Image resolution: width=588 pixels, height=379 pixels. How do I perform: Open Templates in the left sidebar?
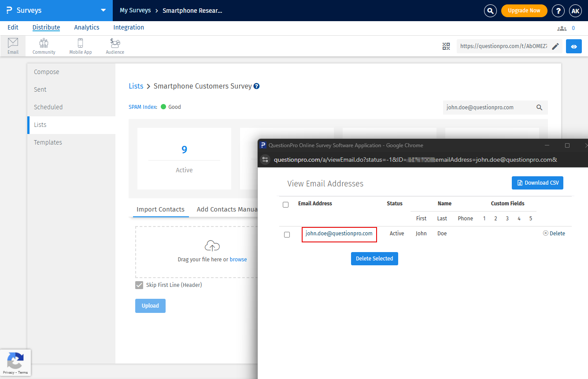point(48,142)
